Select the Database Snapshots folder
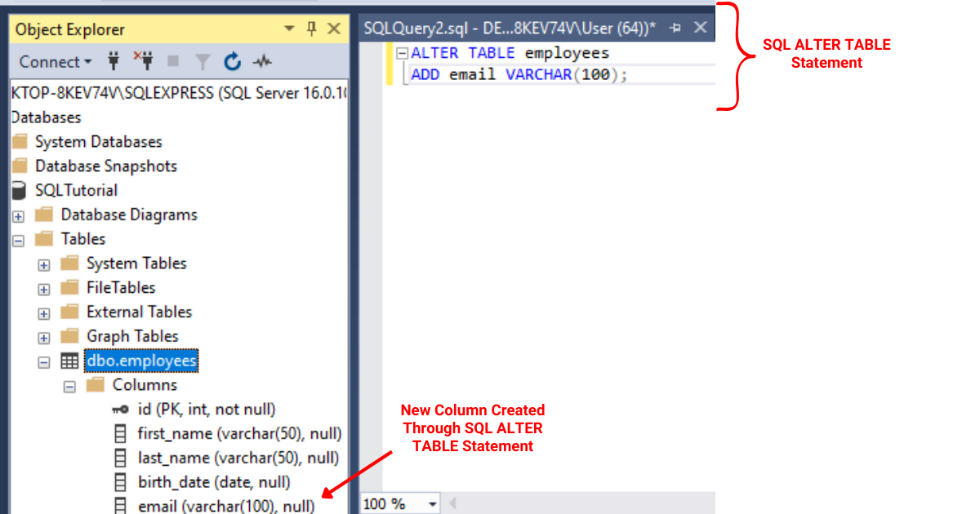 (106, 166)
